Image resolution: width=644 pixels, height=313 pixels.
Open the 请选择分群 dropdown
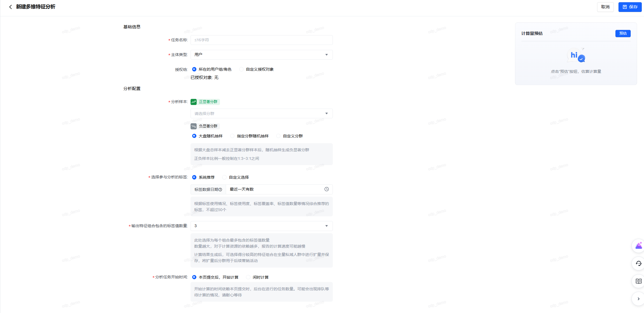coord(262,114)
